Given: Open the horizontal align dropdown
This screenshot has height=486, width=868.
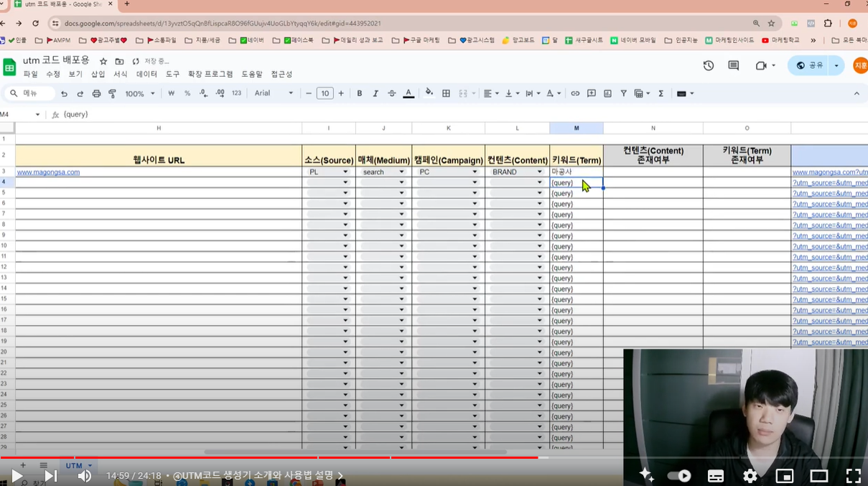Looking at the screenshot, I should tap(491, 93).
